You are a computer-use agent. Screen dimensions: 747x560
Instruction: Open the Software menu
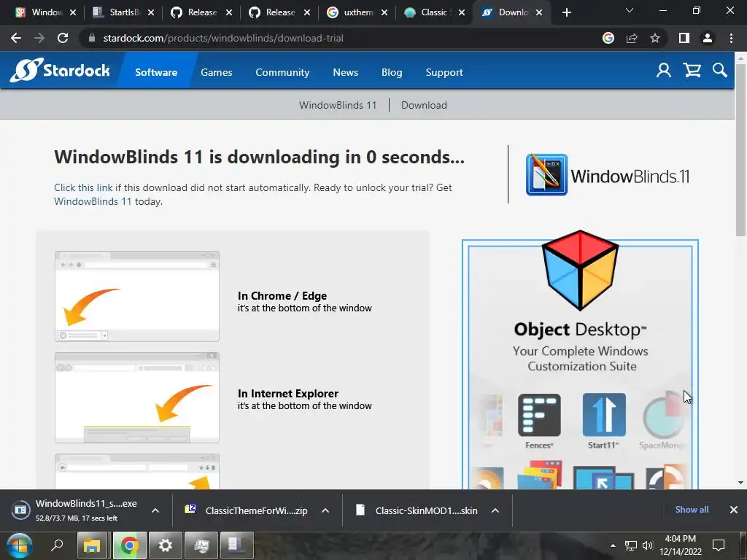(x=156, y=72)
